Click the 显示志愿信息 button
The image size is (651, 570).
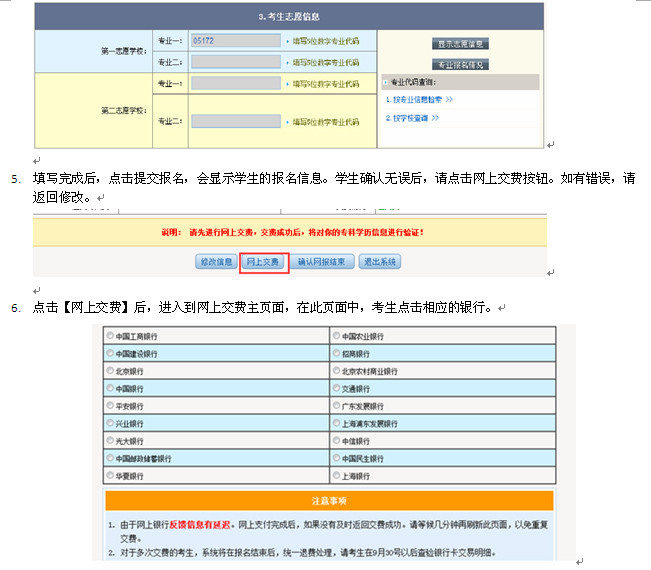(x=461, y=44)
